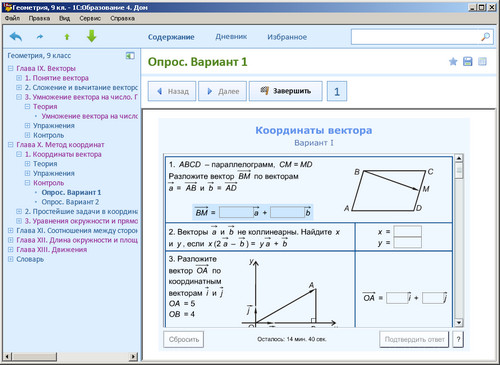Click test scrollbar down arrow
500x365 pixels.
pyautogui.click(x=459, y=322)
